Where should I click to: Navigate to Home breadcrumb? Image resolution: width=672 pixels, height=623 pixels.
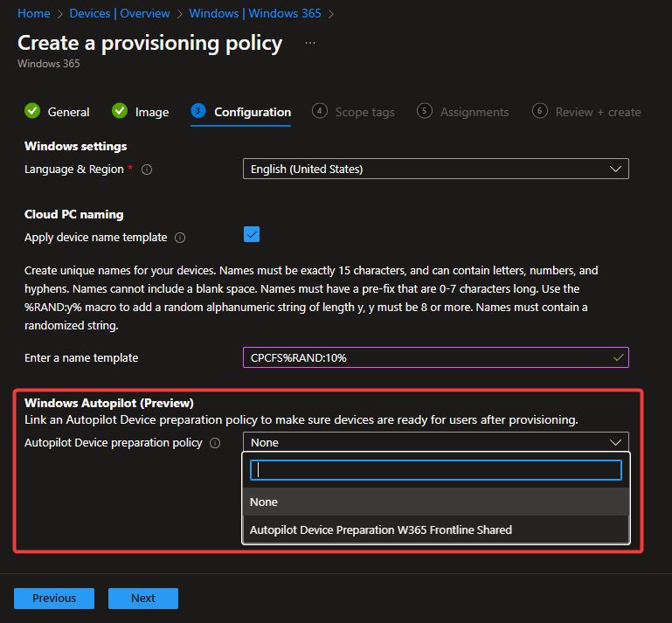[x=34, y=14]
